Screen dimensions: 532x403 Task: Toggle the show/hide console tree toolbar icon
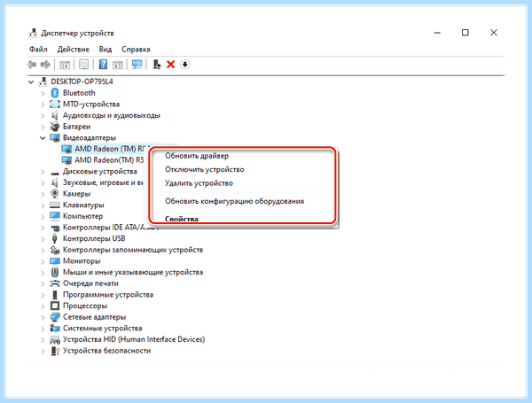(x=65, y=65)
